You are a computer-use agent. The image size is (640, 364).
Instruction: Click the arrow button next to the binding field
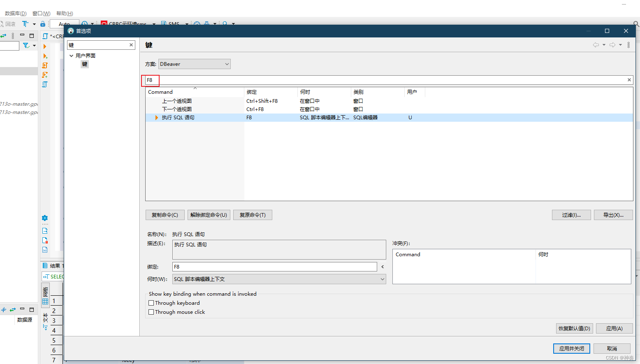point(383,267)
